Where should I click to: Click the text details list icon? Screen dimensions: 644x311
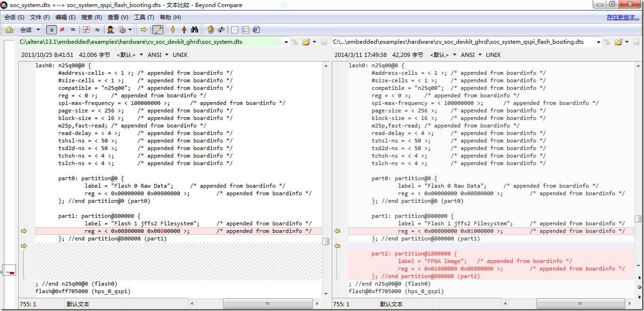(245, 30)
